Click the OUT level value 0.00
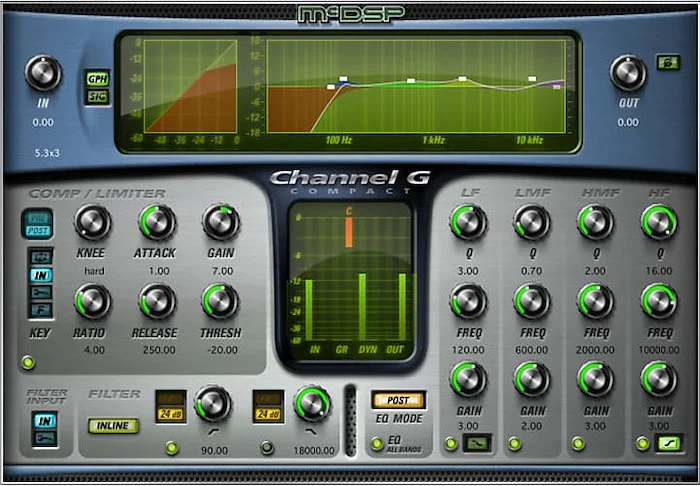This screenshot has width=700, height=486. pyautogui.click(x=628, y=122)
